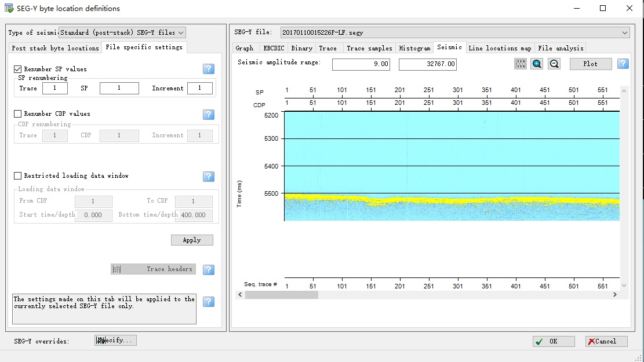Open the Graph tab
The width and height of the screenshot is (644, 362).
[245, 48]
